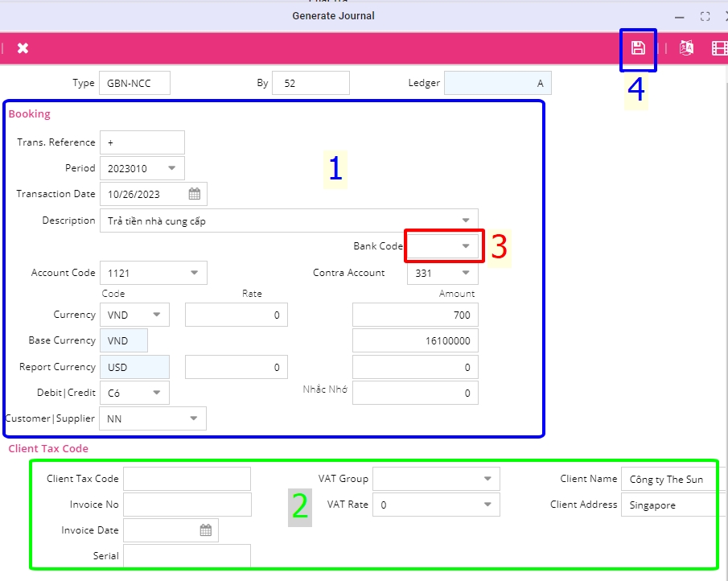Screen dimensions: 728x581
Task: Maximize the Generate Journal window
Action: (x=705, y=16)
